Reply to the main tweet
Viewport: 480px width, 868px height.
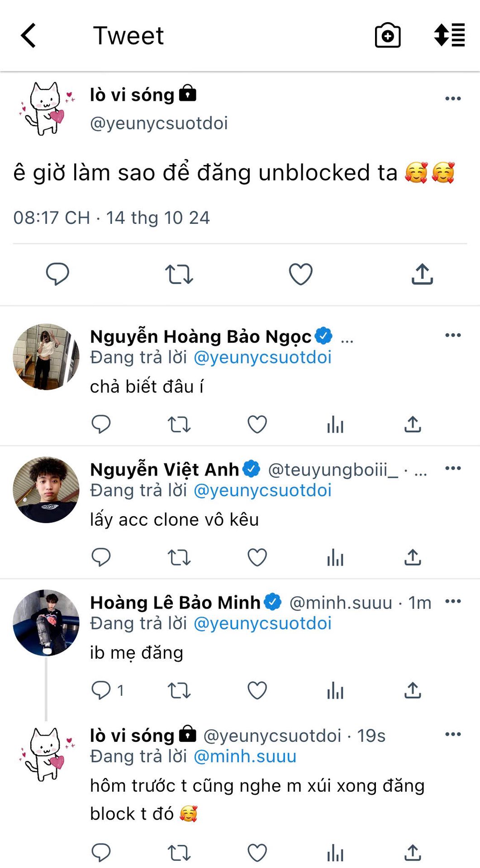click(57, 274)
